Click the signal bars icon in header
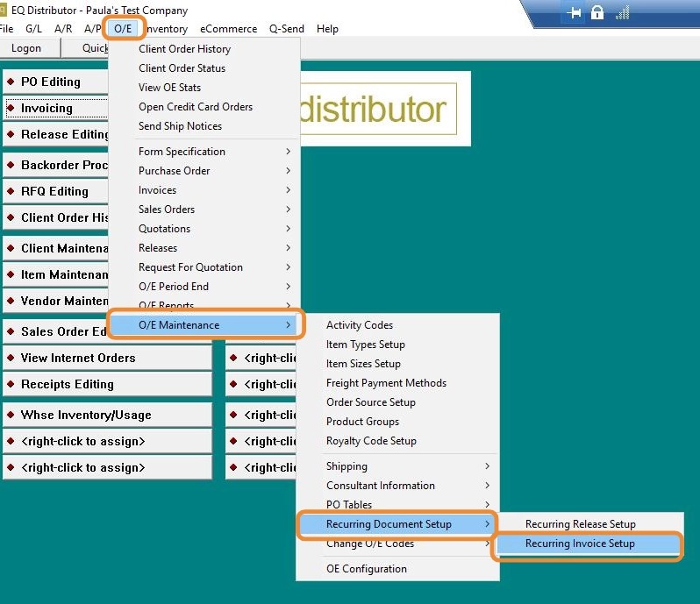700x604 pixels. [622, 12]
